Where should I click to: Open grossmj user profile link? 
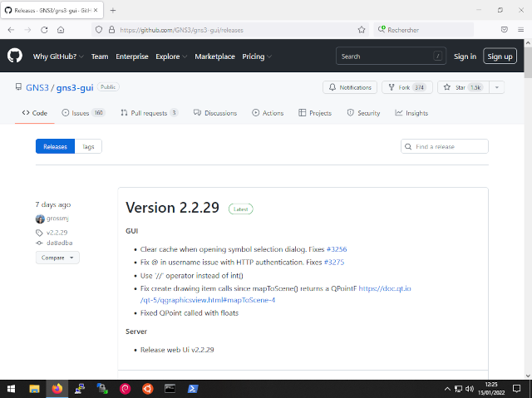(x=57, y=219)
